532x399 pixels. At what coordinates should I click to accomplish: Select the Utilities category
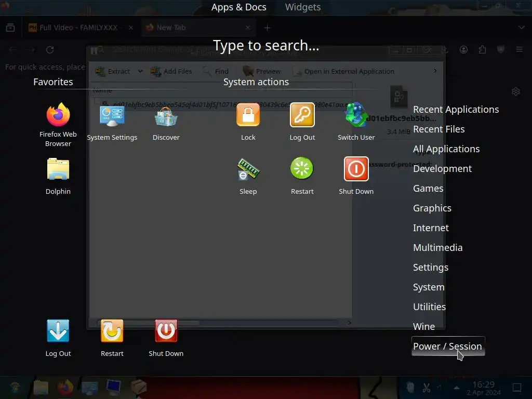(x=429, y=307)
